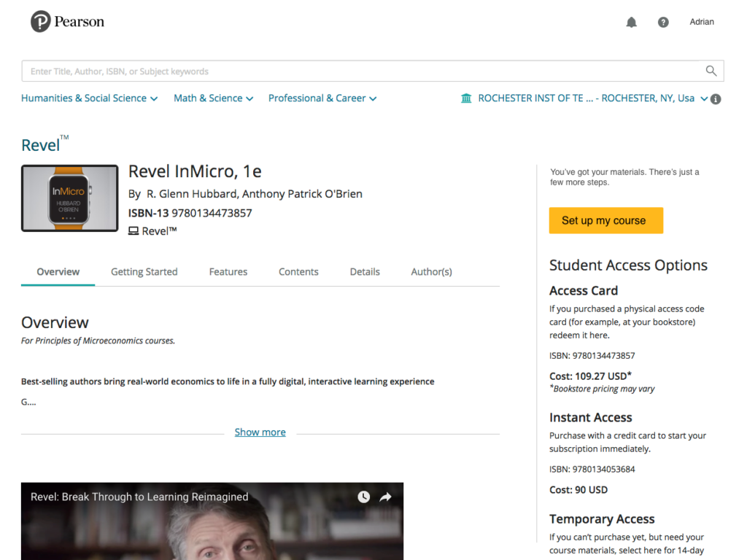747x560 pixels.
Task: Open the Contents tab
Action: [298, 272]
